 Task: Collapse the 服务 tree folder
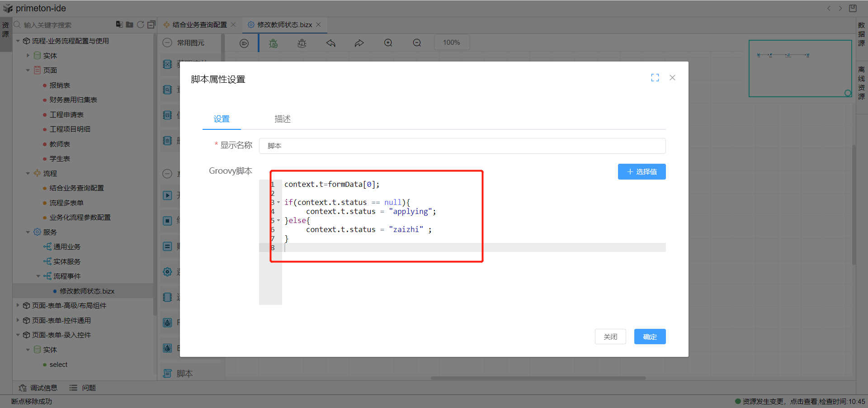pyautogui.click(x=28, y=232)
